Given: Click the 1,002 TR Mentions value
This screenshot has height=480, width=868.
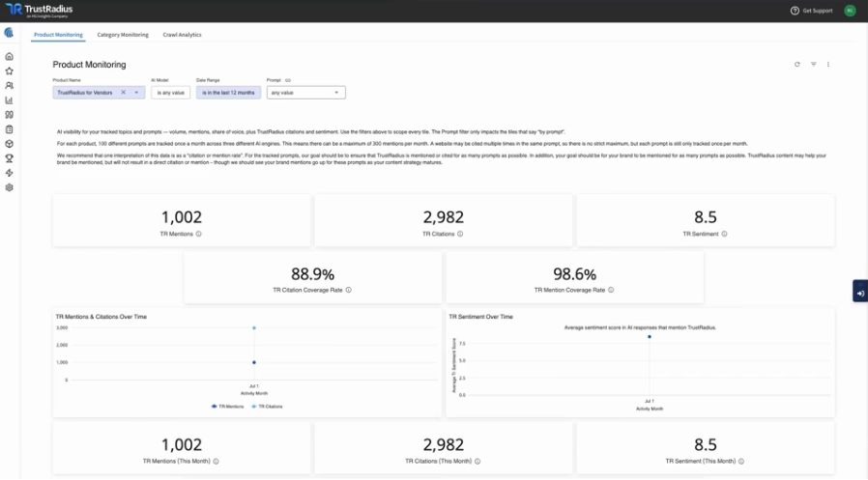Looking at the screenshot, I should pyautogui.click(x=182, y=217).
